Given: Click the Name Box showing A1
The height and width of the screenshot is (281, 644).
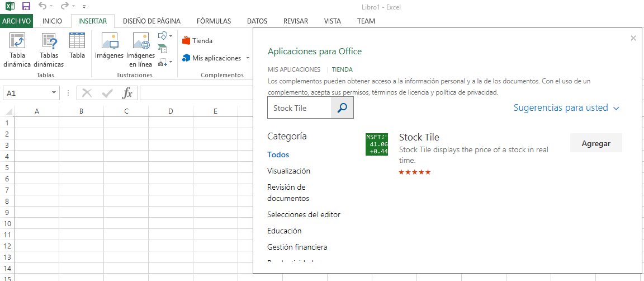Looking at the screenshot, I should coord(27,93).
